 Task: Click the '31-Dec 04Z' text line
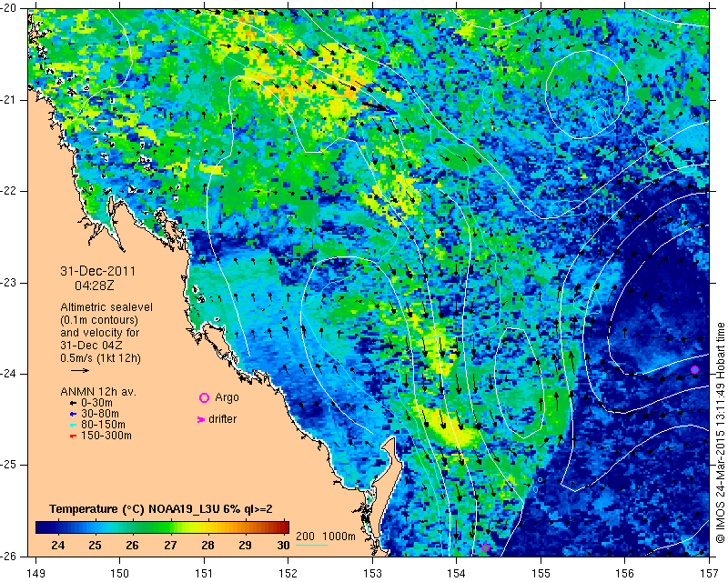click(x=92, y=346)
